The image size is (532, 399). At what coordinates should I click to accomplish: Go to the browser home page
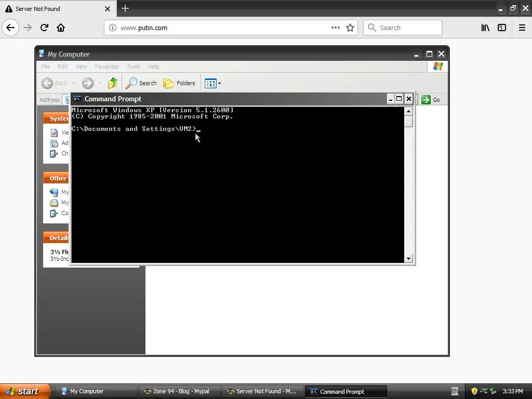point(61,28)
